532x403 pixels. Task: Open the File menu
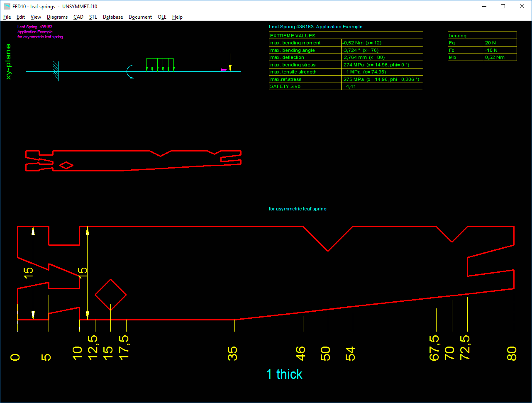click(x=7, y=17)
